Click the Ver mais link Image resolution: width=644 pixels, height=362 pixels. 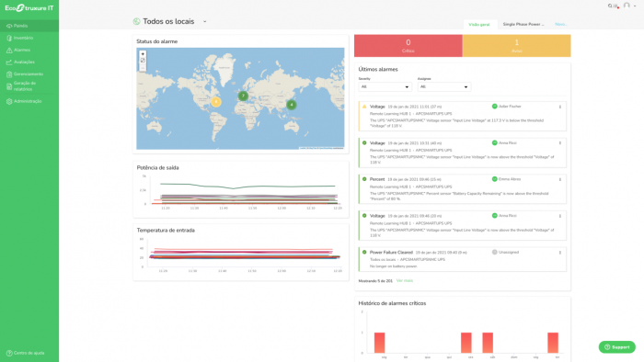[405, 281]
